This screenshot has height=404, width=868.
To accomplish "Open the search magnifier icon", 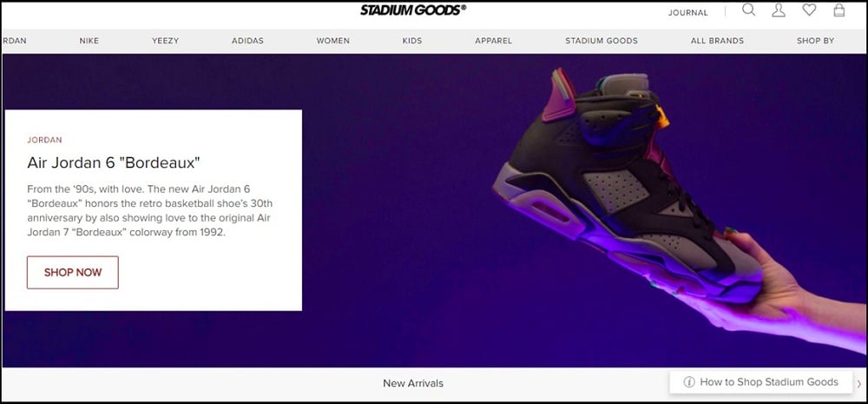I will pos(748,10).
